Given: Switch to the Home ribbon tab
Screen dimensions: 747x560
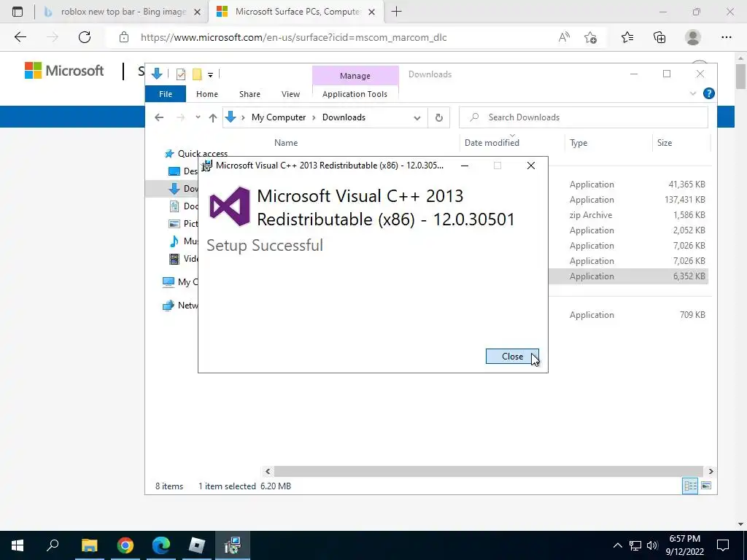Looking at the screenshot, I should tap(206, 94).
